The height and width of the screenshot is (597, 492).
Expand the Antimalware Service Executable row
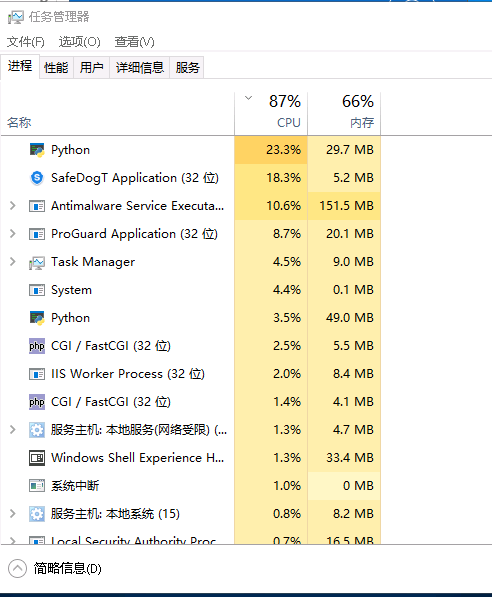tap(13, 206)
